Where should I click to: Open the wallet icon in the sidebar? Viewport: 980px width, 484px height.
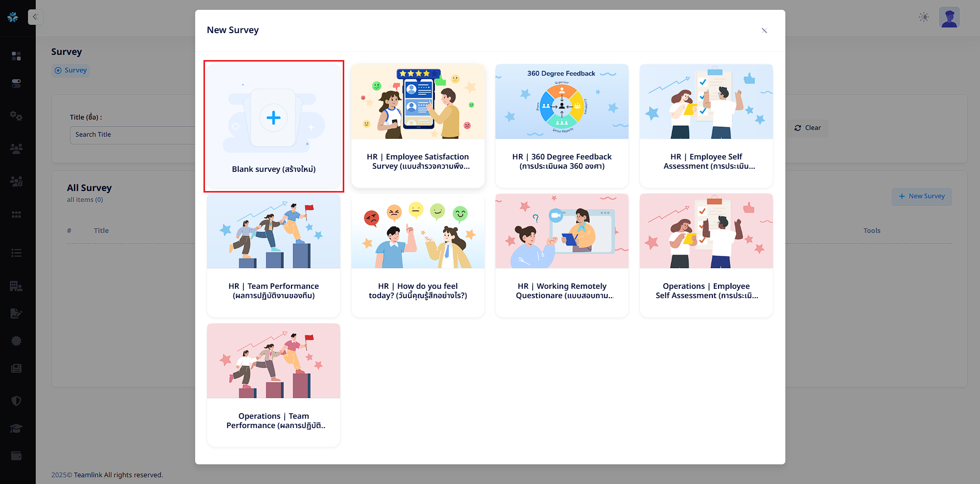(17, 456)
